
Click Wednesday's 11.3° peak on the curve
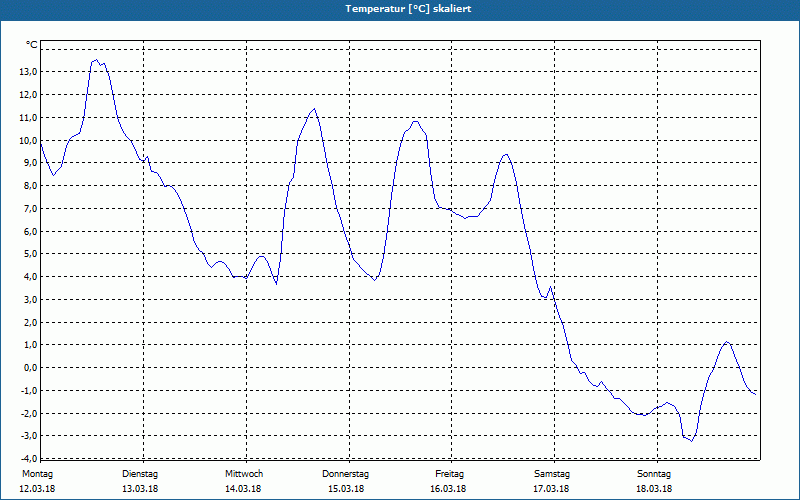tap(314, 109)
